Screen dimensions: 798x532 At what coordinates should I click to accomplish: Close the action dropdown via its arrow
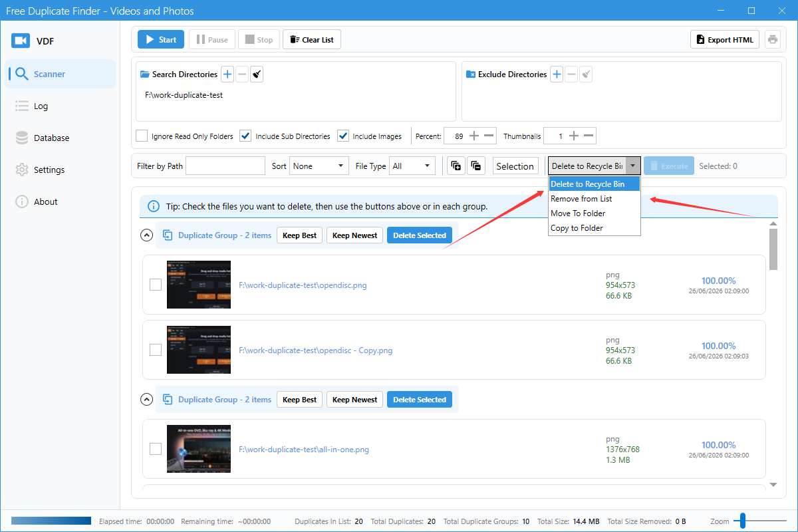point(634,166)
